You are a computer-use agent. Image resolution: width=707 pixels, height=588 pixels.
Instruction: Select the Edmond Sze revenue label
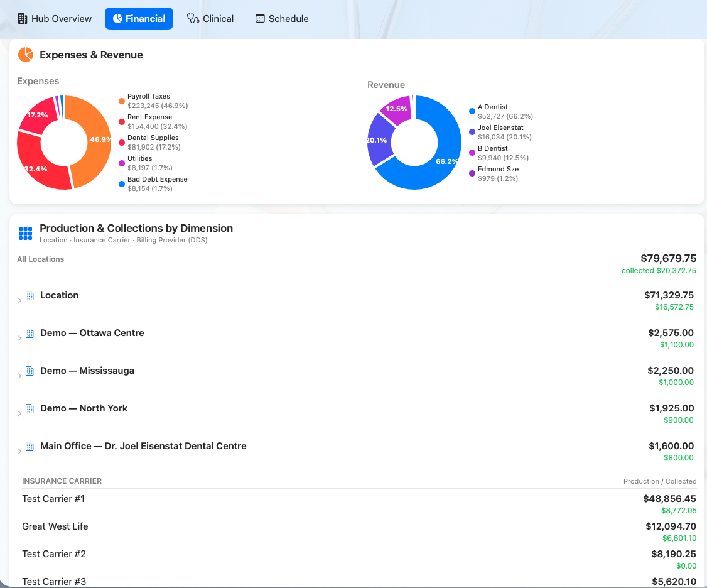[499, 169]
